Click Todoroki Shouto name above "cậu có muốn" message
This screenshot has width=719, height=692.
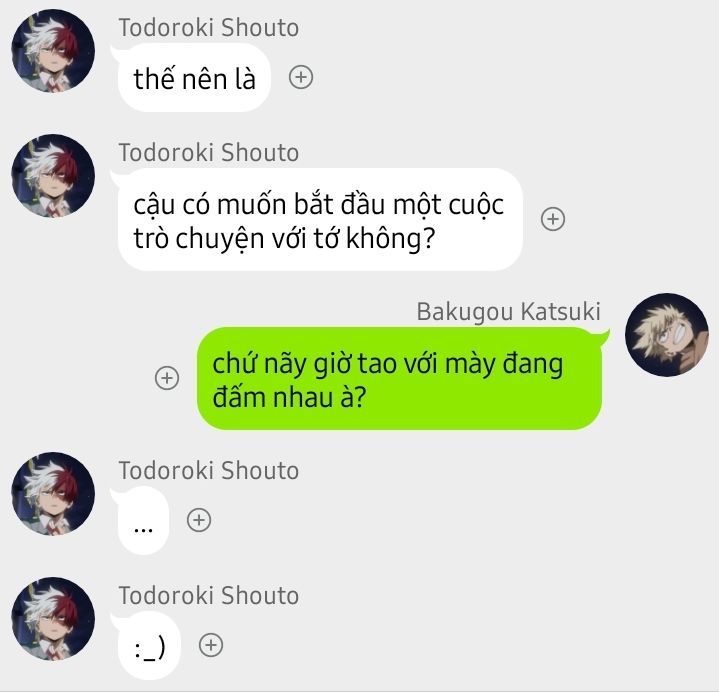(209, 153)
